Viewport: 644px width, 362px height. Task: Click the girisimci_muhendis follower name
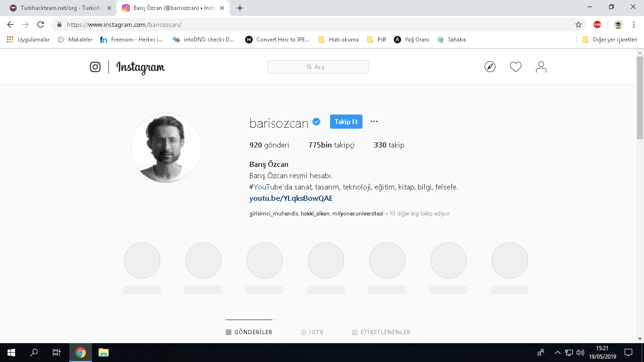(x=273, y=214)
